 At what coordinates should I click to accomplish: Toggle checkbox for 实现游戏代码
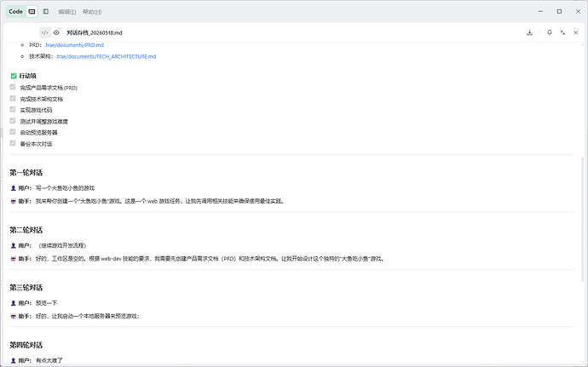(13, 110)
